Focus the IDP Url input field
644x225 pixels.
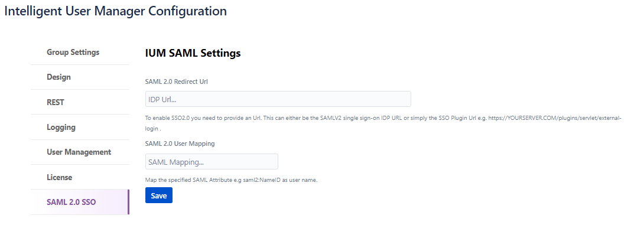pyautogui.click(x=278, y=99)
